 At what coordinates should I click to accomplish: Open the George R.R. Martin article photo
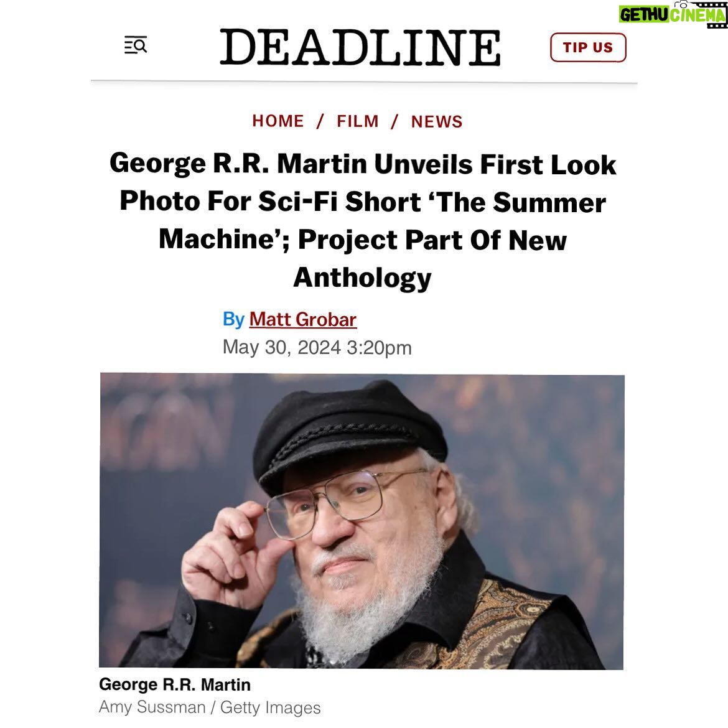coord(362,521)
